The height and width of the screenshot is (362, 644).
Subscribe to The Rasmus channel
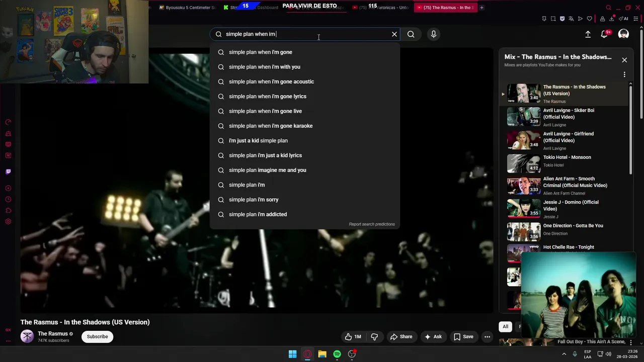click(x=97, y=337)
